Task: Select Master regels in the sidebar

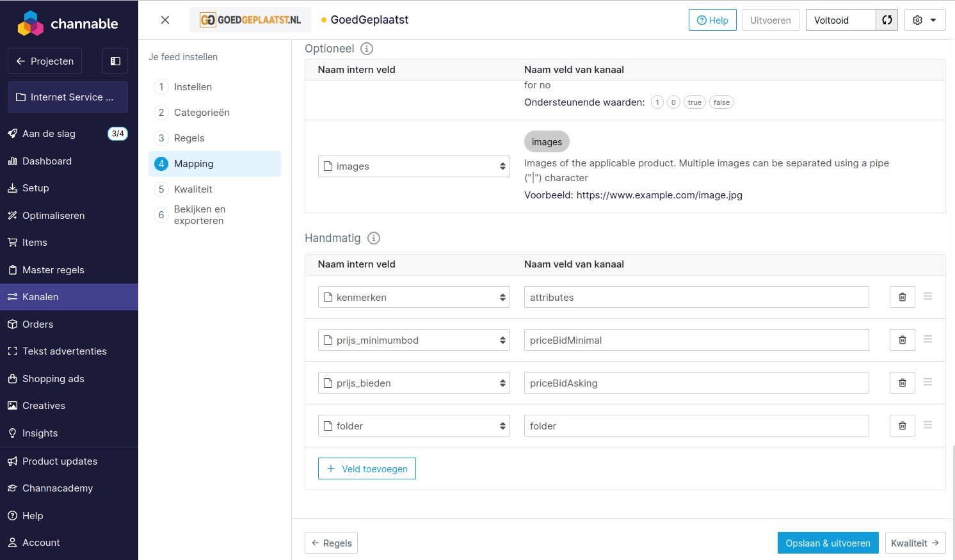Action: [53, 270]
